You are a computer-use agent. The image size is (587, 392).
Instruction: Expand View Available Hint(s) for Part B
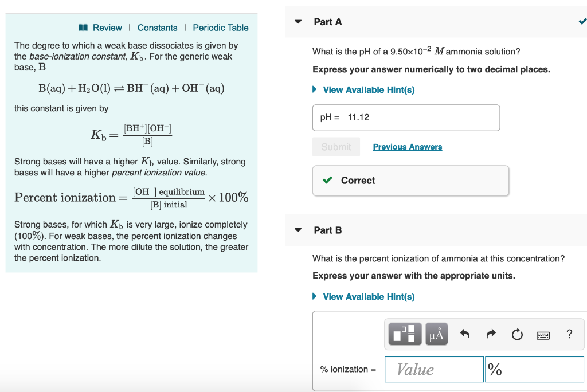tap(367, 297)
